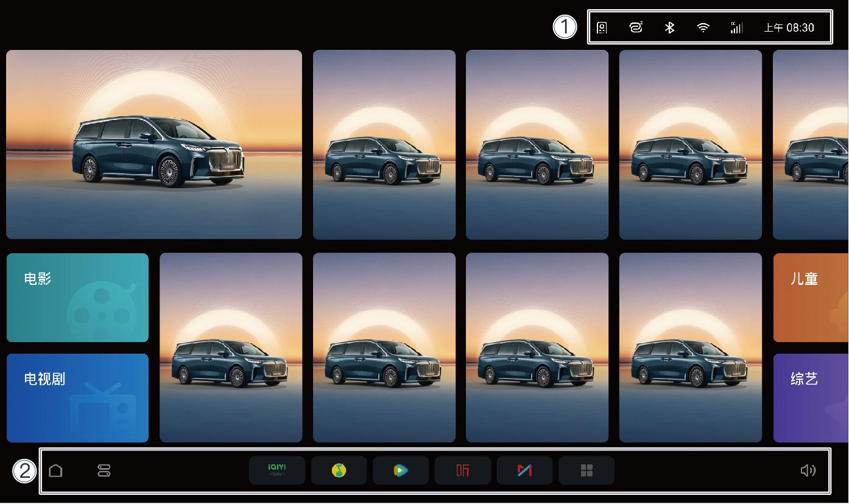Select the 电影 movie category
849x504 pixels.
tap(77, 298)
